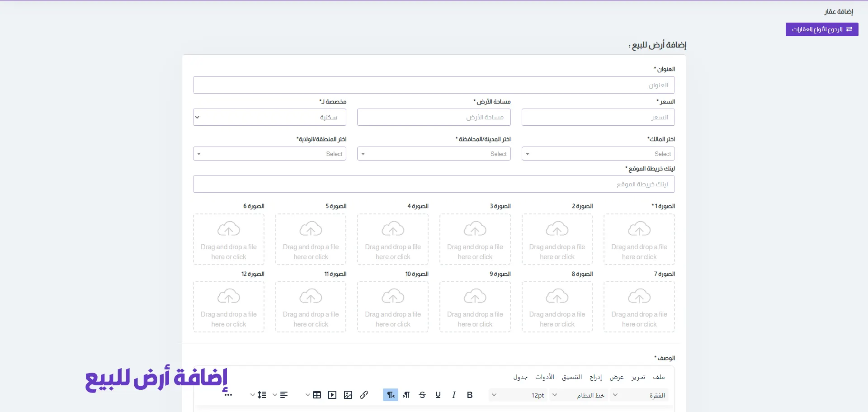
Task: Insert a link using the link icon
Action: (364, 395)
